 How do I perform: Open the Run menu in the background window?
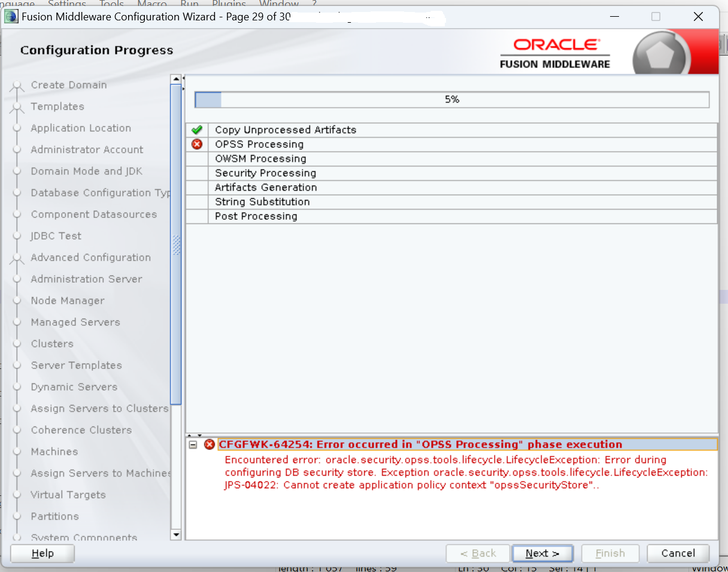tap(189, 4)
